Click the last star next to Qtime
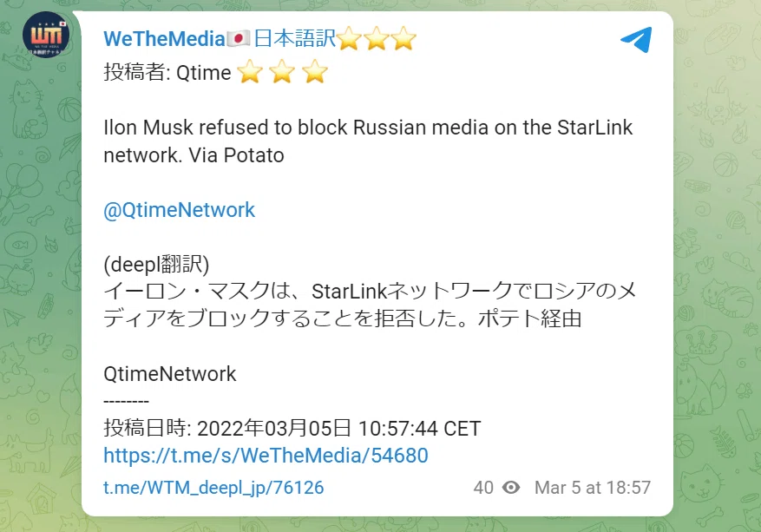This screenshot has height=532, width=761. point(315,72)
